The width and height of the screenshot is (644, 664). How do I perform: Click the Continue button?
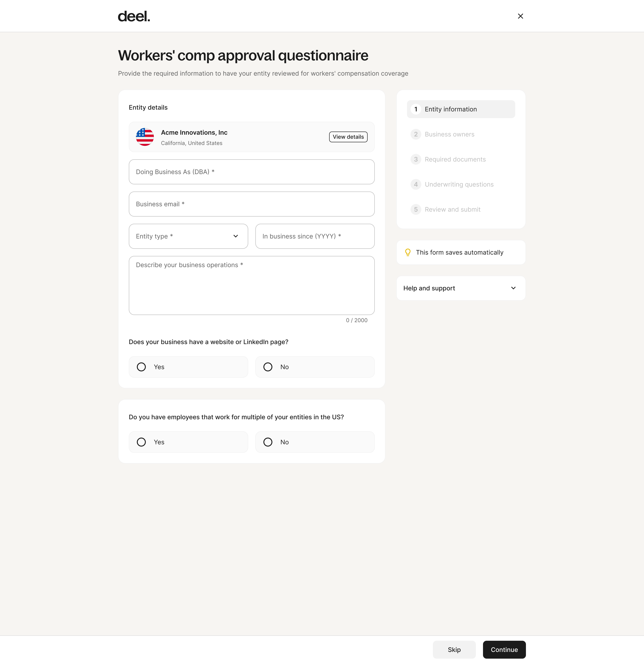click(x=504, y=649)
